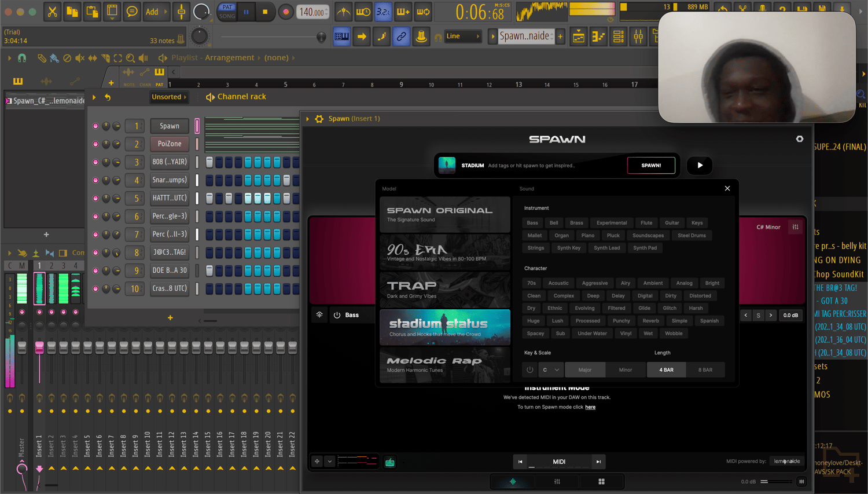Select the Minor scale option
The width and height of the screenshot is (868, 494).
click(x=626, y=369)
